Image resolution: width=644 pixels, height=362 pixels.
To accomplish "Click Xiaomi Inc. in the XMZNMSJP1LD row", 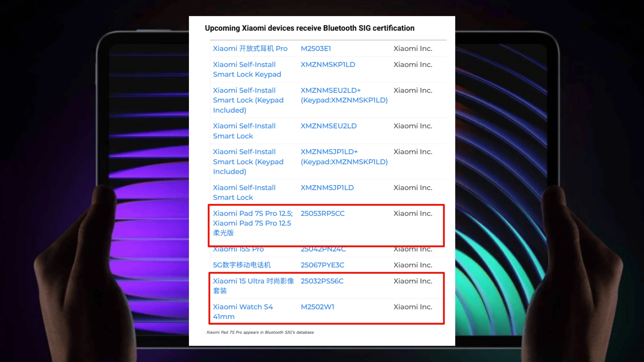I will point(413,188).
